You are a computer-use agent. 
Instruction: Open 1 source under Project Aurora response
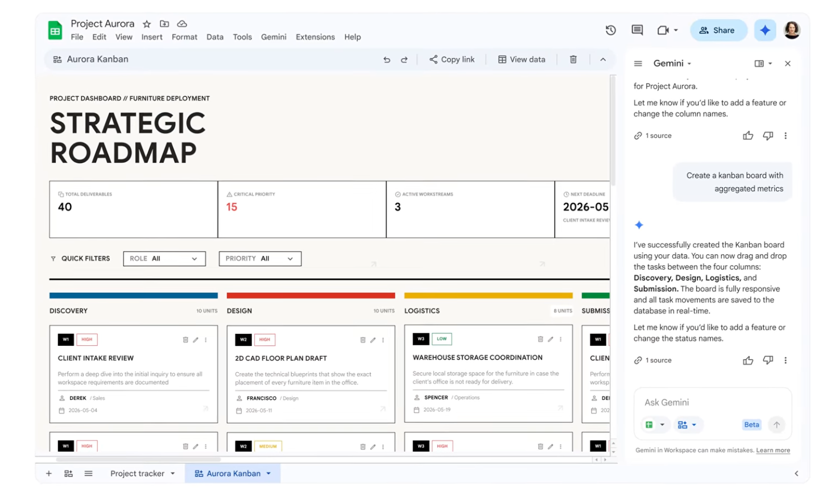[x=652, y=135]
